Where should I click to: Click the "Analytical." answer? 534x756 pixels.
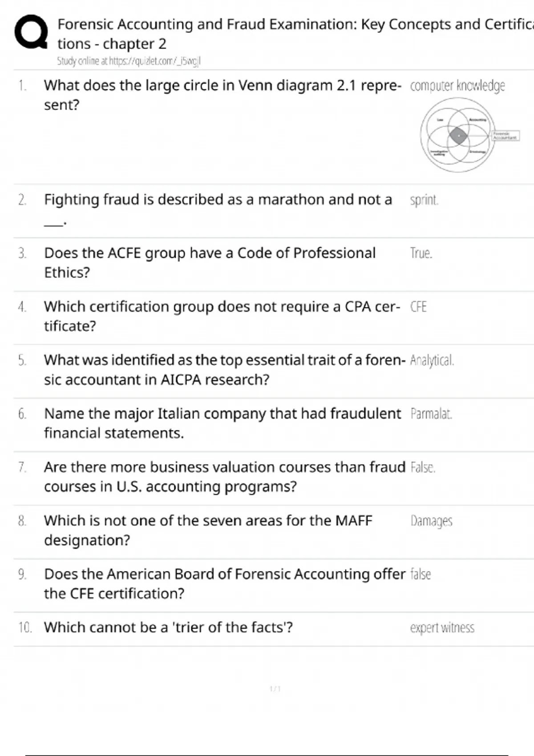coord(432,360)
